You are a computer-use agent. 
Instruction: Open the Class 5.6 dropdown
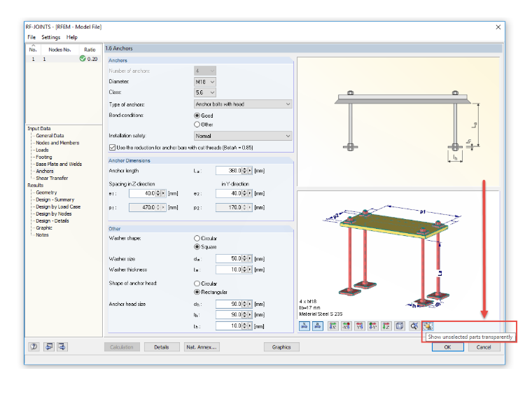(x=205, y=92)
